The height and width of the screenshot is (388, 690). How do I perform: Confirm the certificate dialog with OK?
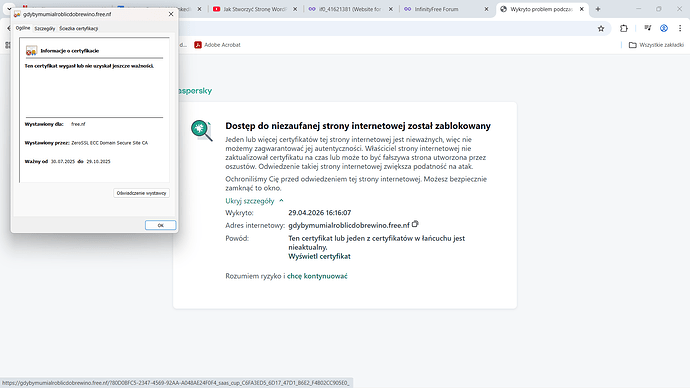click(x=161, y=225)
